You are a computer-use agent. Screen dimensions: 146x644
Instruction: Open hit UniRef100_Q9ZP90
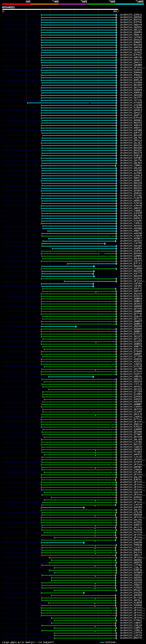(131, 27)
